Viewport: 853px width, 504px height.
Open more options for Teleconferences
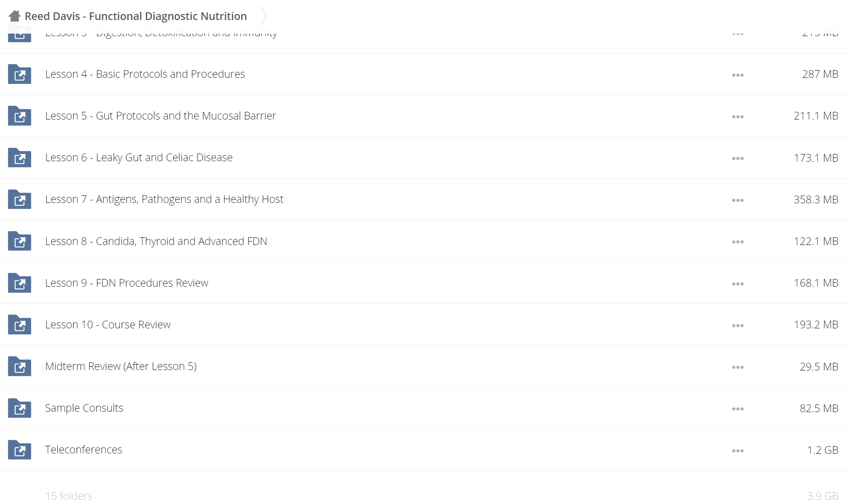coord(738,450)
